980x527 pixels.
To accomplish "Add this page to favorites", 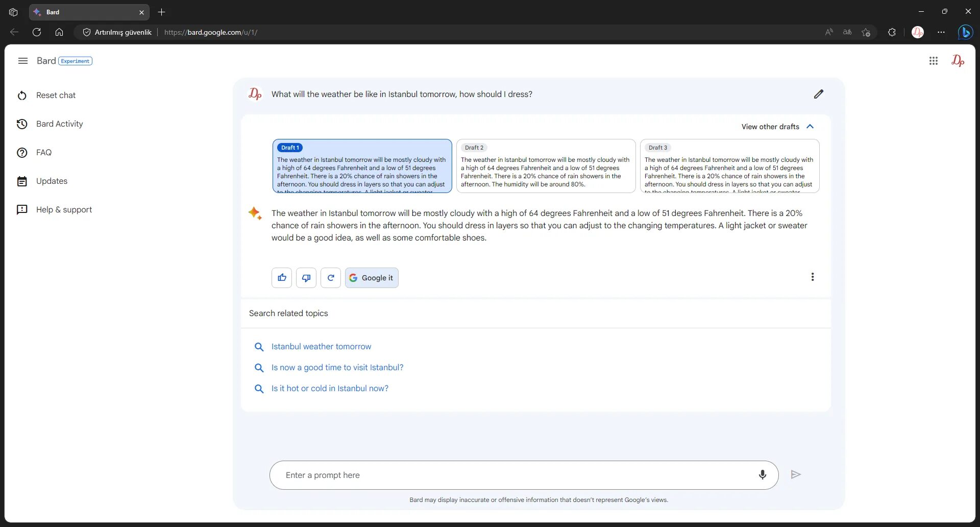I will [866, 32].
